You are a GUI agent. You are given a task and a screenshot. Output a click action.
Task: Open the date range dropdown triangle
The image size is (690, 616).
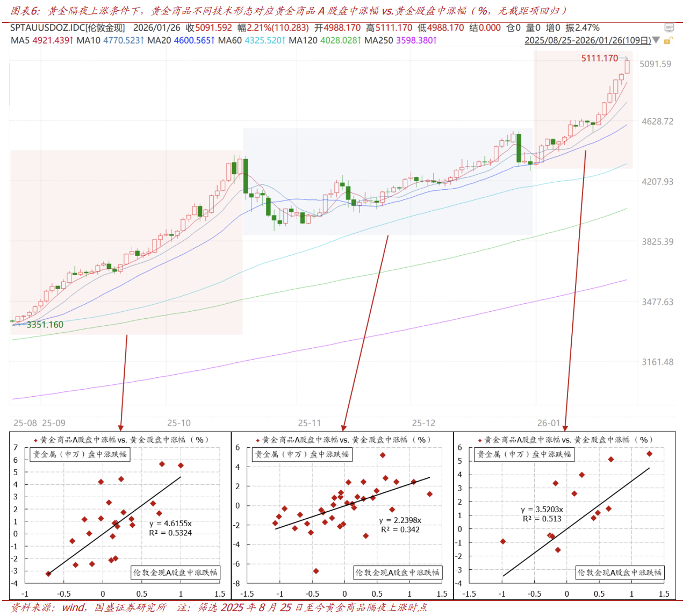pos(656,40)
